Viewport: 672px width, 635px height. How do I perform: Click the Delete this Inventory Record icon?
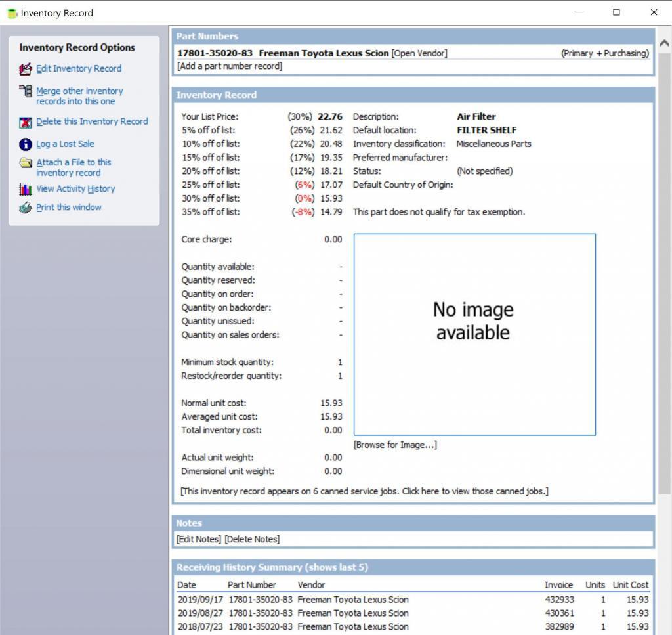pyautogui.click(x=26, y=123)
